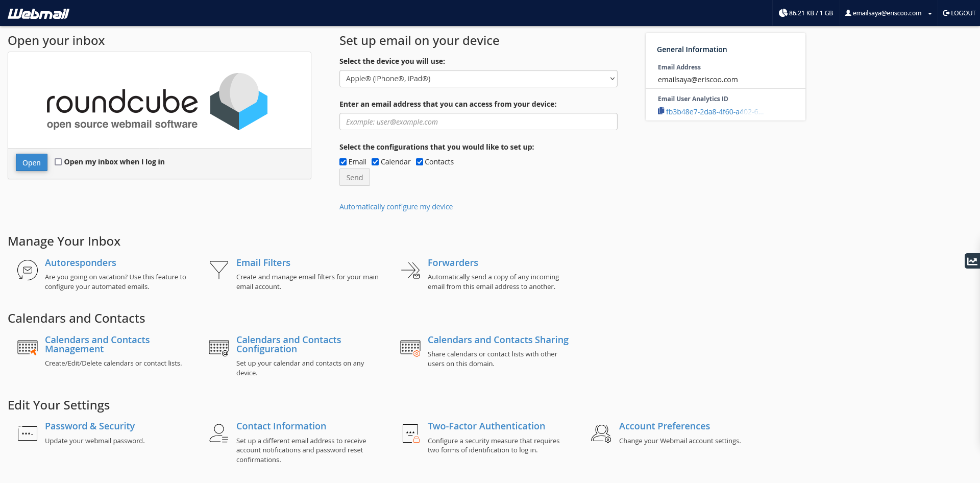Open the analytics chart side tab
This screenshot has height=483, width=980.
(972, 261)
